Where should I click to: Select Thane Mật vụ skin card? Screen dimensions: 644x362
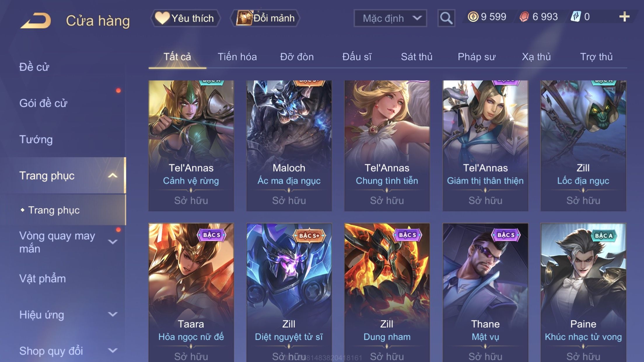485,293
